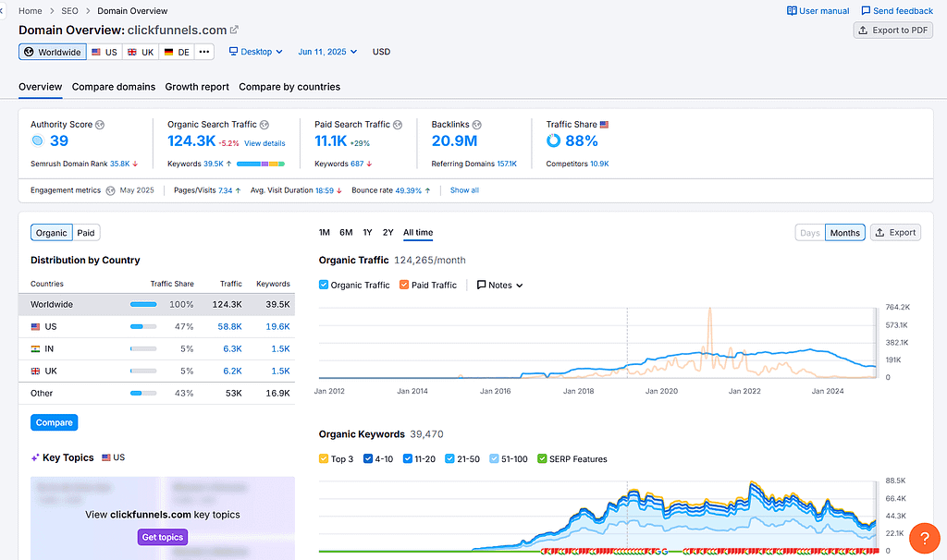Toggle the Top 3 keywords checkbox

point(324,458)
